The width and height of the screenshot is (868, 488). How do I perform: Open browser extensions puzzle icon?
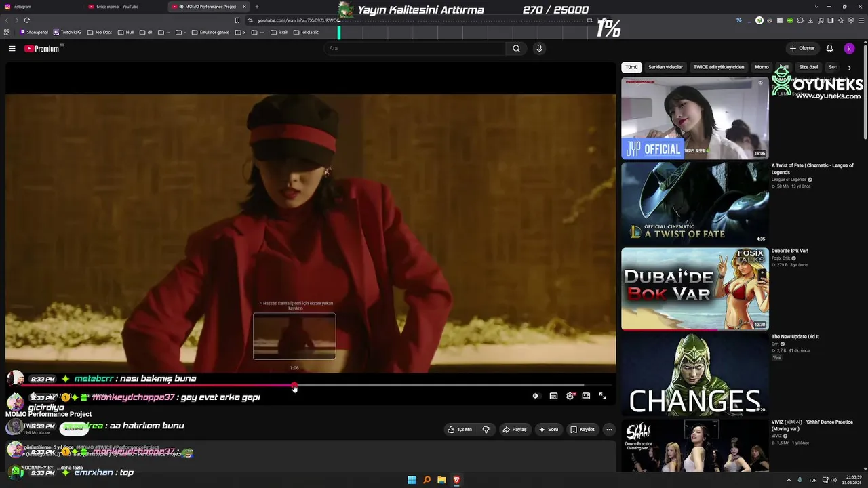800,20
